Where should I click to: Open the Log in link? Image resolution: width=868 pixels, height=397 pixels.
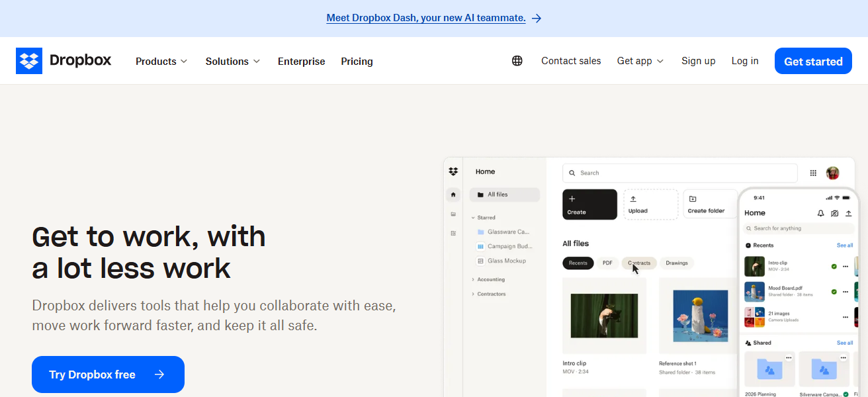[x=745, y=61]
